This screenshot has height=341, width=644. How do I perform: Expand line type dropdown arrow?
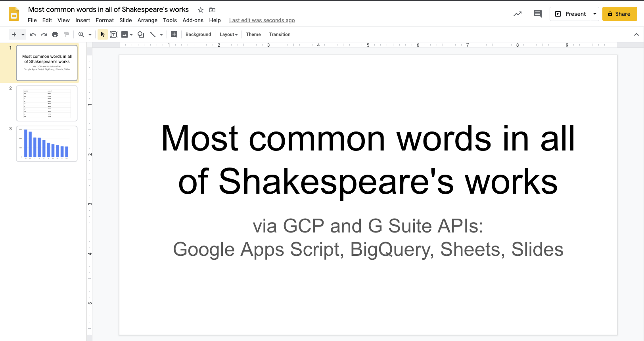[161, 35]
